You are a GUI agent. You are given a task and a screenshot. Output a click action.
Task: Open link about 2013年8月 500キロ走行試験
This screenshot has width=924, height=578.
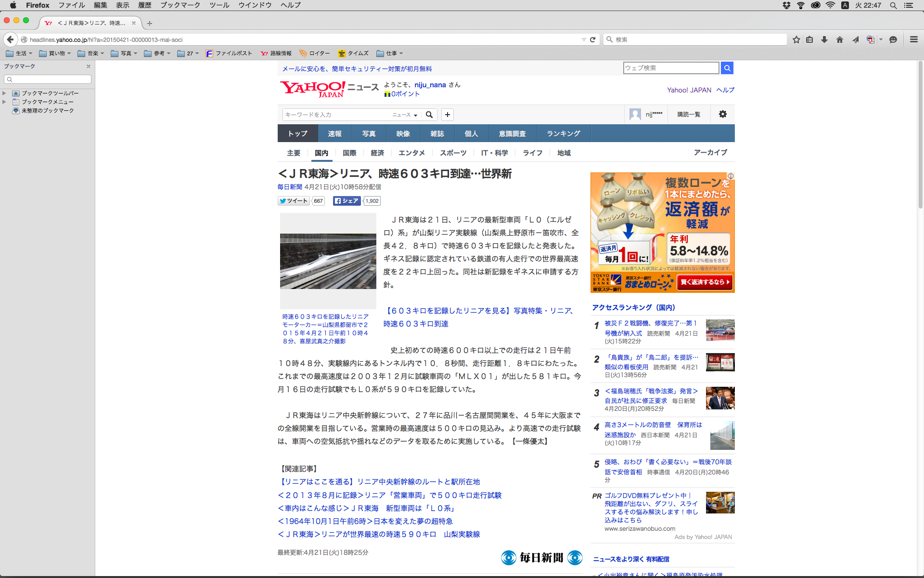389,495
